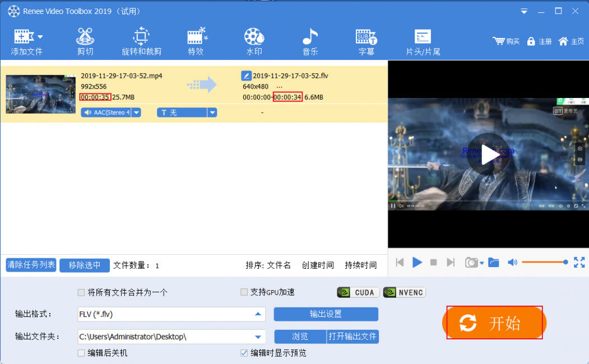Image resolution: width=589 pixels, height=364 pixels.
Task: Open Rotate and Crop (旋转和裁剪) tool
Action: tap(141, 41)
